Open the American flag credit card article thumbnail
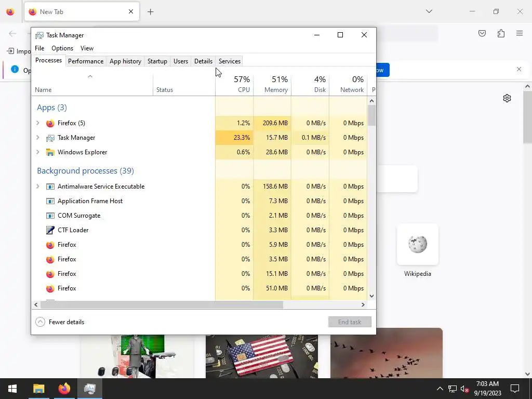Image resolution: width=532 pixels, height=399 pixels. [x=262, y=356]
